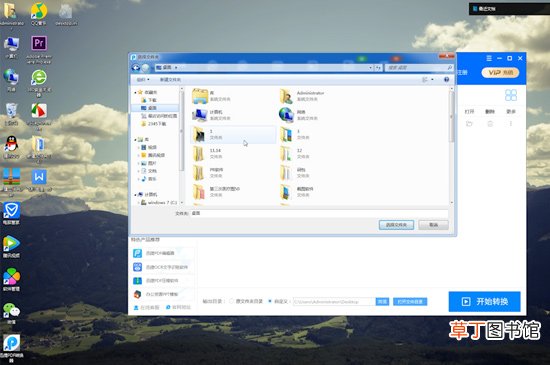Open the online customer service link
Viewport: 550px width, 365px height.
[x=147, y=307]
